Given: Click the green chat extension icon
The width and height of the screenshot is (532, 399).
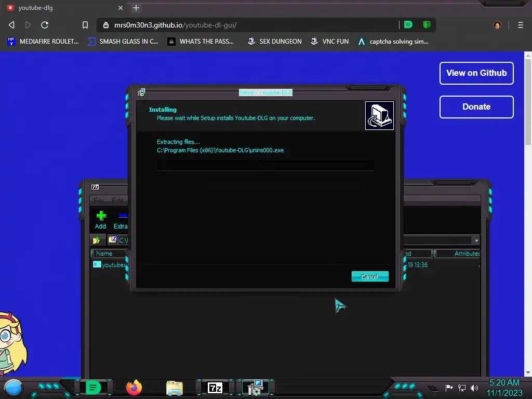Looking at the screenshot, I should pyautogui.click(x=408, y=25).
